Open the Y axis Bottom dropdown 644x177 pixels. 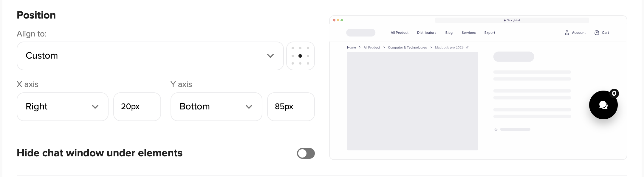(x=216, y=107)
